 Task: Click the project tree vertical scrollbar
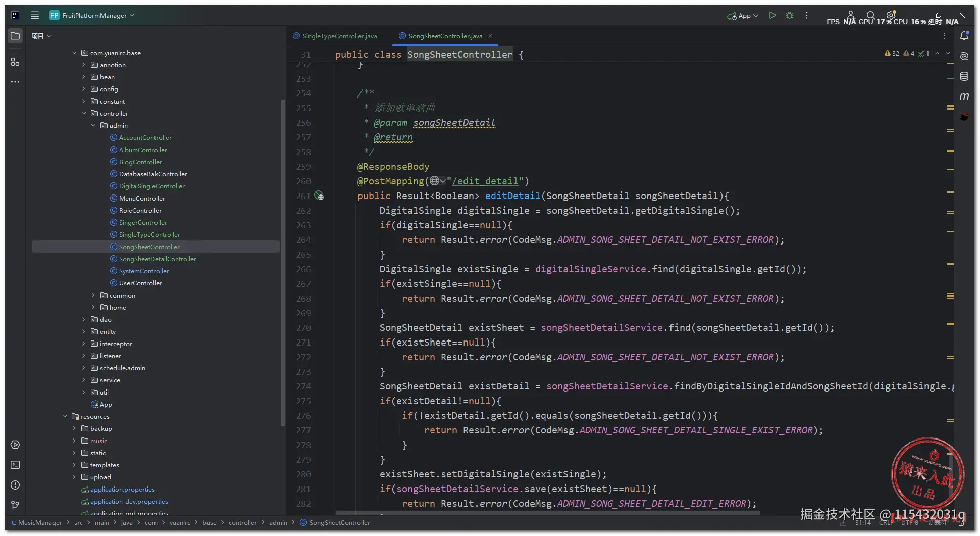pos(283,263)
